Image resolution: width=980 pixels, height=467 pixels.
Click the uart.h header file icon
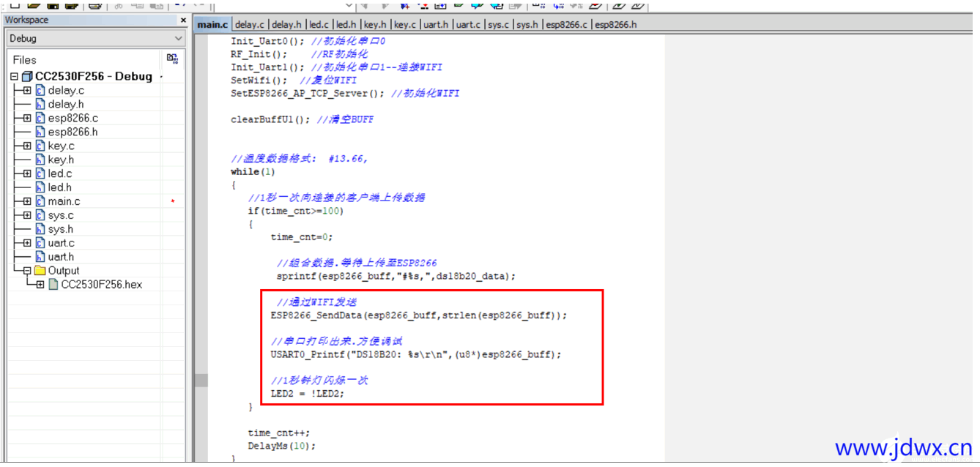click(40, 257)
